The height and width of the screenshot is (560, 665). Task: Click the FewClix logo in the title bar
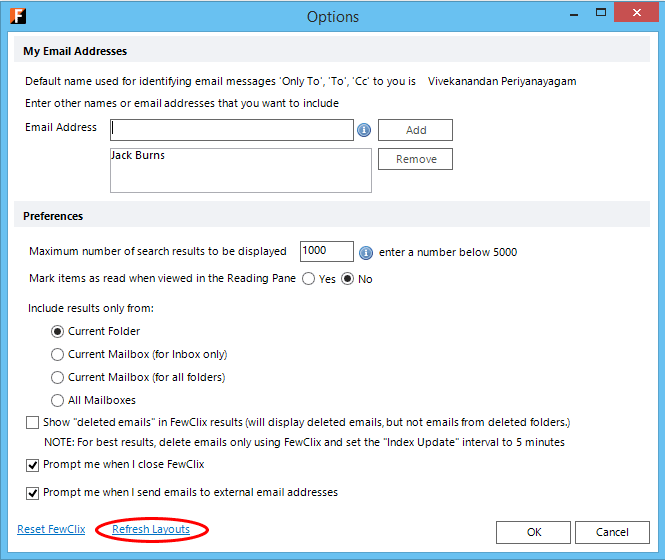18,16
